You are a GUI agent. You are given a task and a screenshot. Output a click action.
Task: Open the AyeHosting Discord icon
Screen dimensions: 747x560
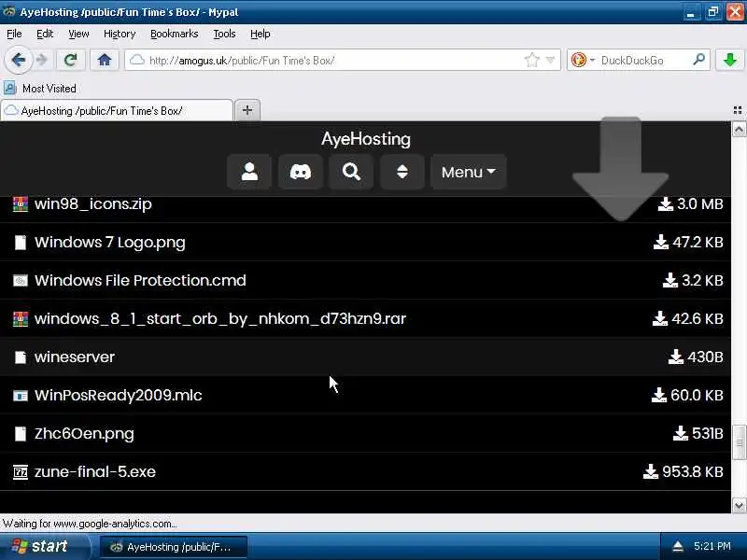click(300, 172)
